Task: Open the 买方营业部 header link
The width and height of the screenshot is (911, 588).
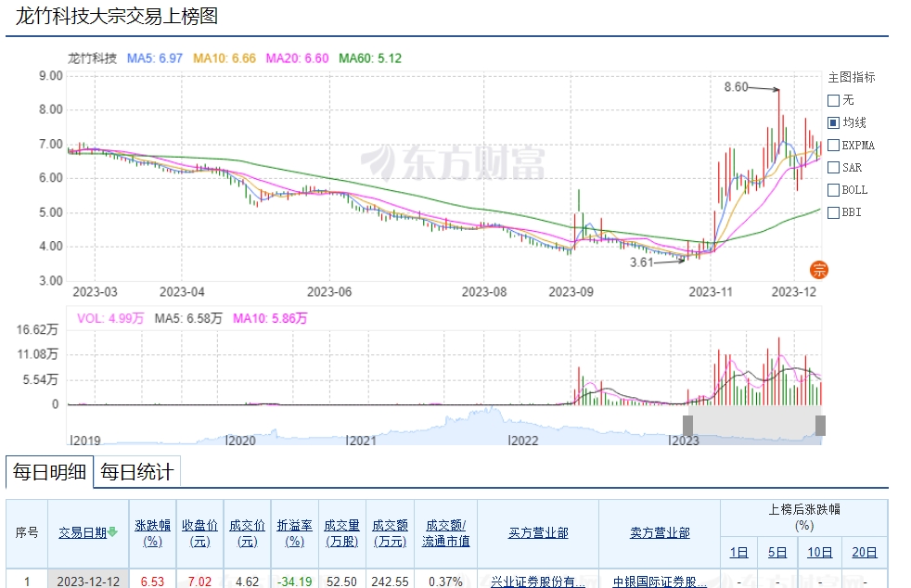Action: [538, 532]
